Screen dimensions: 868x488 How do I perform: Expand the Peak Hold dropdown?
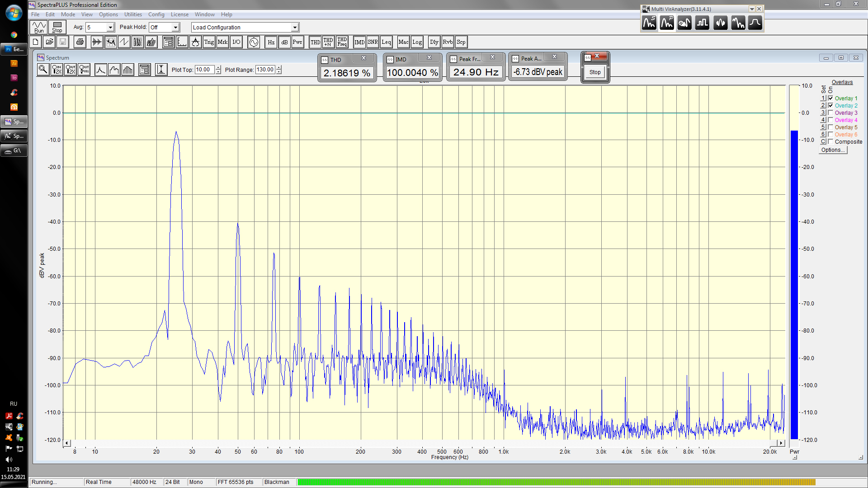click(x=175, y=28)
